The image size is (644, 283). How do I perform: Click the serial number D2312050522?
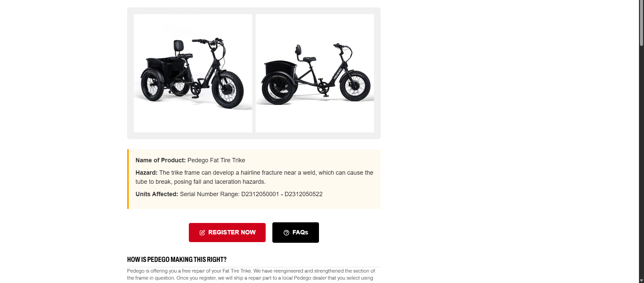click(x=304, y=194)
